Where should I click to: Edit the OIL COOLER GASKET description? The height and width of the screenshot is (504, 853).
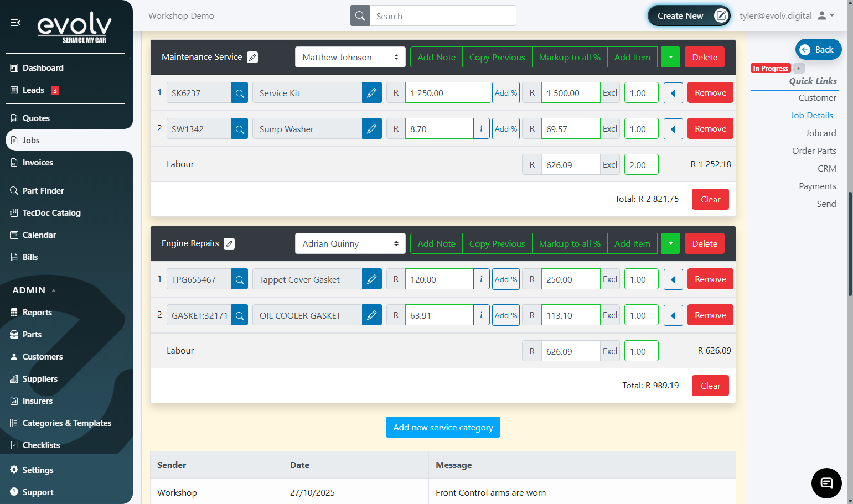pos(372,315)
